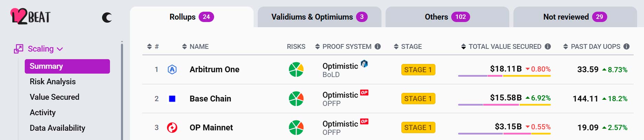Viewport: 644px width, 140px height.
Task: Open Risk Analysis in sidebar
Action: [53, 82]
